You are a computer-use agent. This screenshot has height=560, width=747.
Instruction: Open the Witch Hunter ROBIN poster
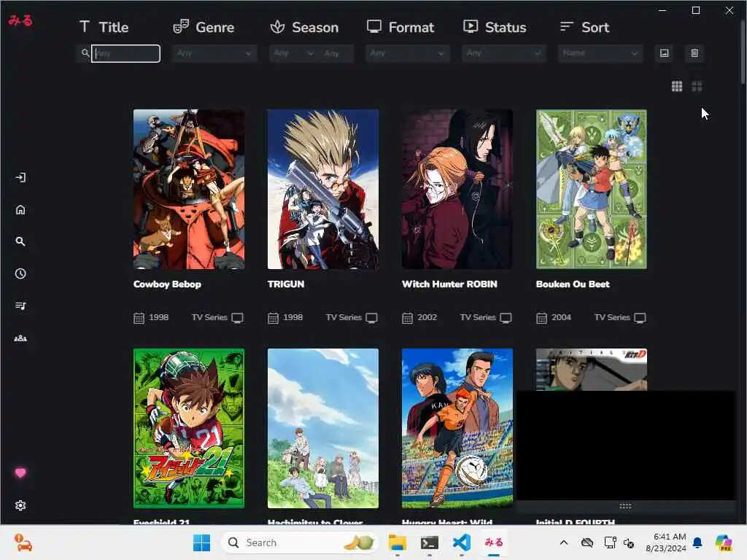click(x=457, y=190)
